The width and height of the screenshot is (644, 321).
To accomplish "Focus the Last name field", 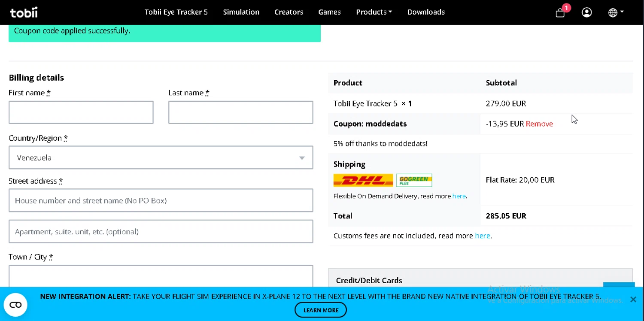I will pyautogui.click(x=241, y=112).
